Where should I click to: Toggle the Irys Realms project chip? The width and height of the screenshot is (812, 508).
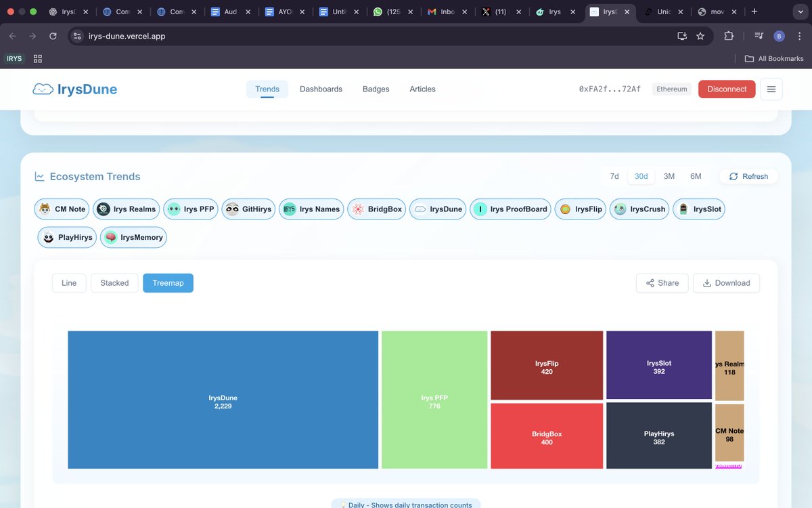point(127,209)
